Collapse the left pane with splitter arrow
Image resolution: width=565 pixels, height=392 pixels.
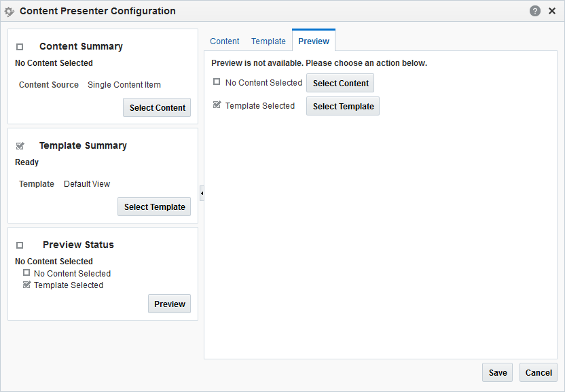(202, 193)
